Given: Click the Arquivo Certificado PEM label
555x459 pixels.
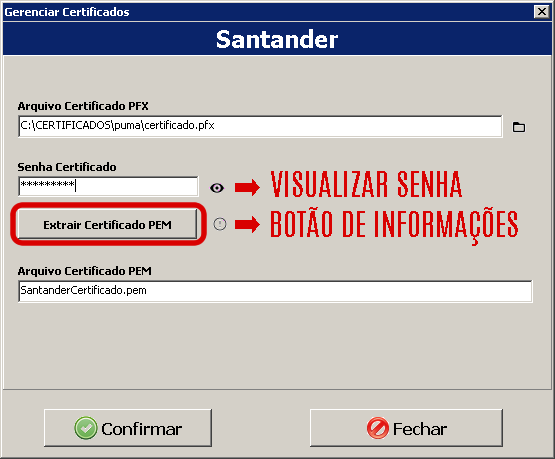Looking at the screenshot, I should pyautogui.click(x=85, y=271).
